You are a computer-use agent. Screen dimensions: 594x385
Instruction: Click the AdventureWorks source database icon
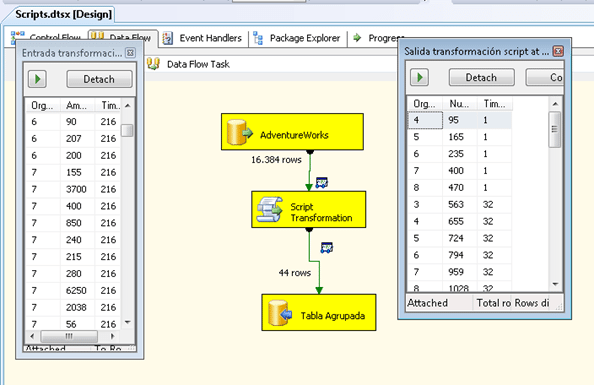tap(239, 132)
